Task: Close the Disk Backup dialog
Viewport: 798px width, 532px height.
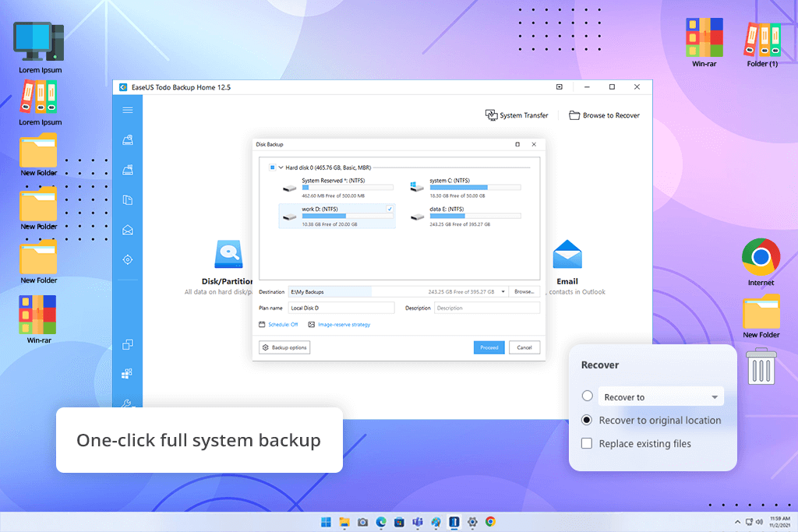Action: 534,144
